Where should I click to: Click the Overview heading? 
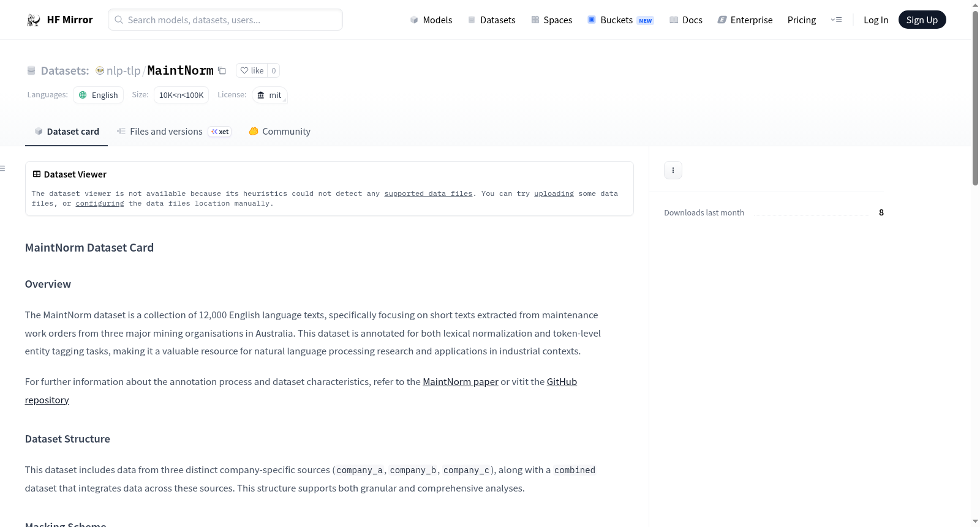coord(48,284)
